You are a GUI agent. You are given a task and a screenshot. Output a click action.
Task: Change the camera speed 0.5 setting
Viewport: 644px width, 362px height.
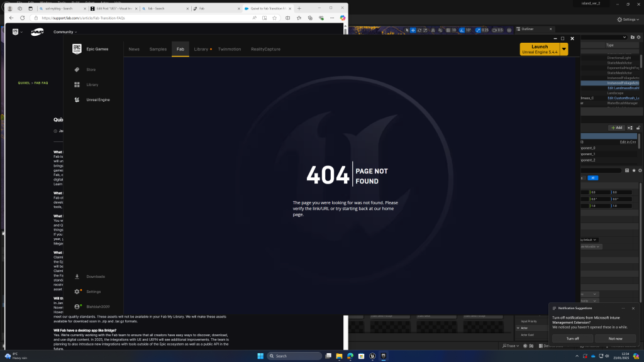(x=497, y=30)
